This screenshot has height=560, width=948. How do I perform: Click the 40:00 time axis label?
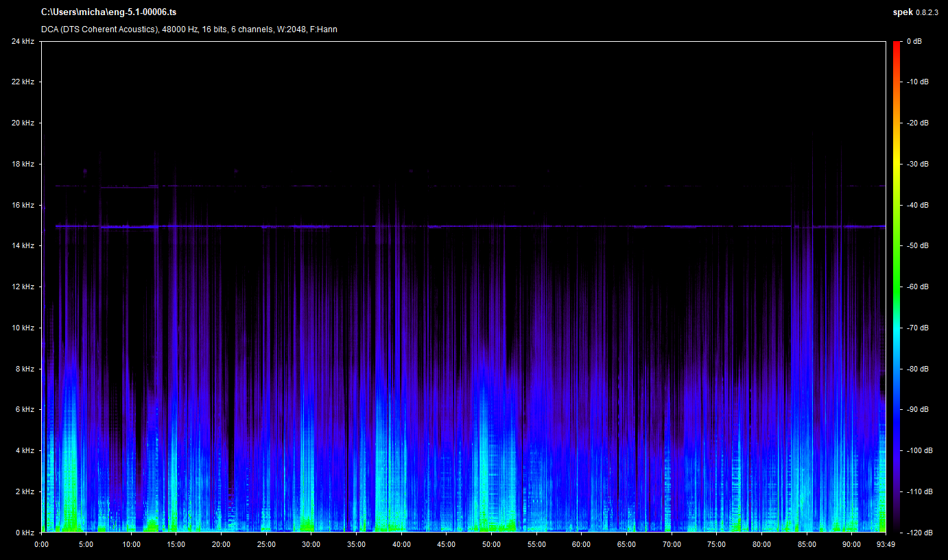(401, 545)
